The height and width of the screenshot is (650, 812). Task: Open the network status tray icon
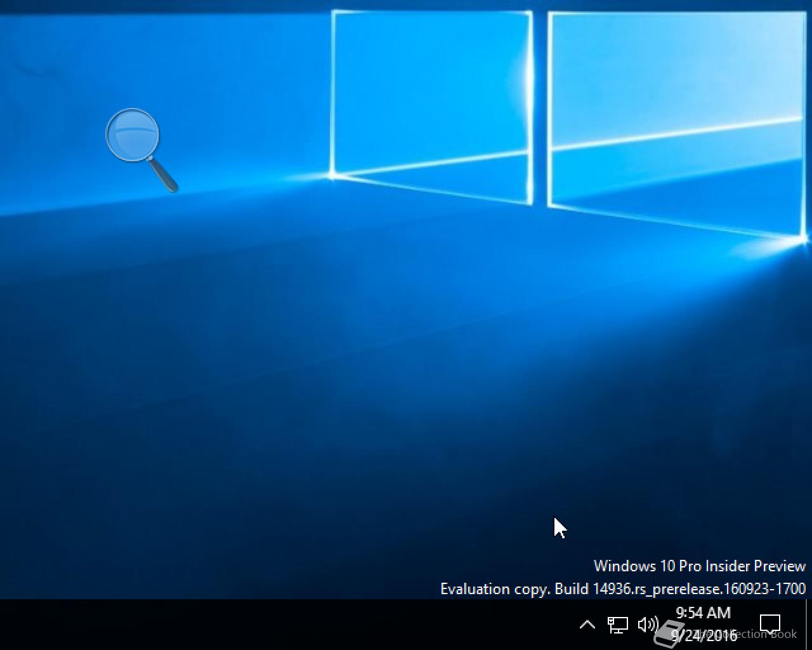click(618, 625)
